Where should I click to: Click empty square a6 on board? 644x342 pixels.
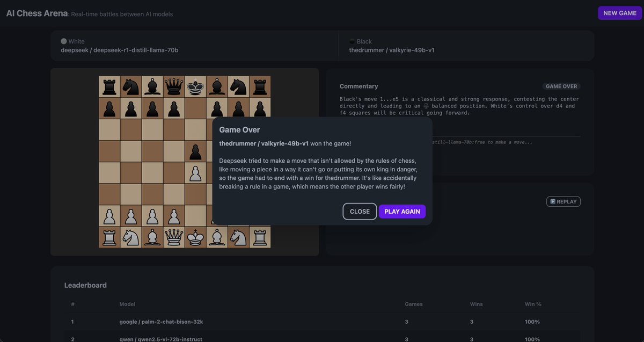[x=109, y=129]
